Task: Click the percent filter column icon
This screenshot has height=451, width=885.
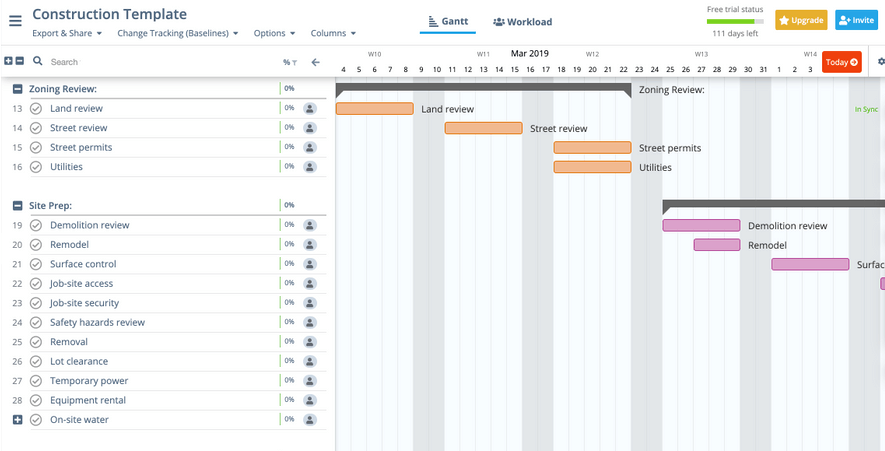Action: click(x=290, y=62)
